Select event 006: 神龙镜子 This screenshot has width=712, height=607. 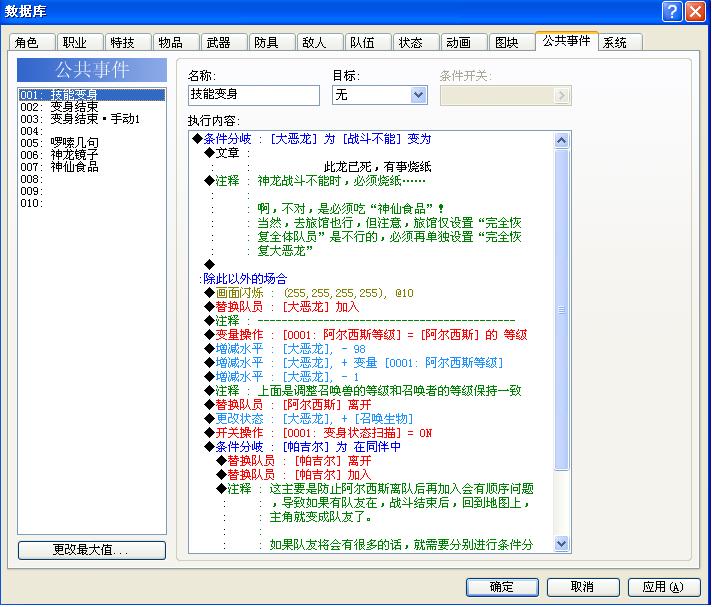92,155
